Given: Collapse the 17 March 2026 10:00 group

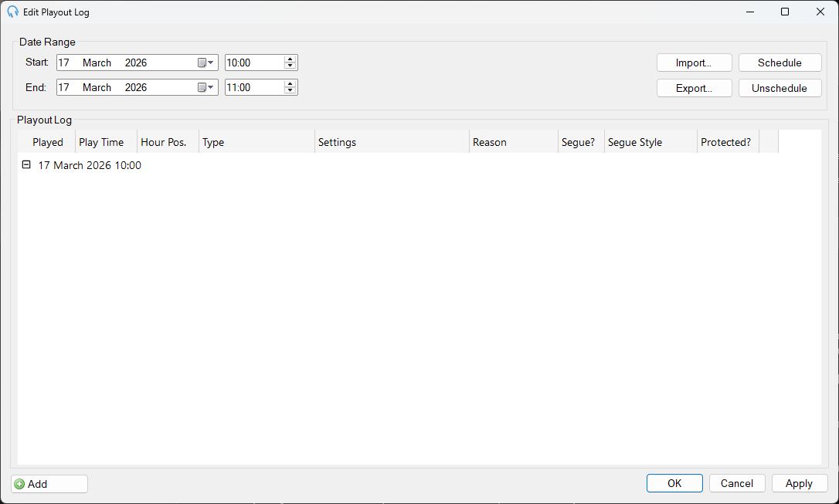Looking at the screenshot, I should tap(25, 164).
